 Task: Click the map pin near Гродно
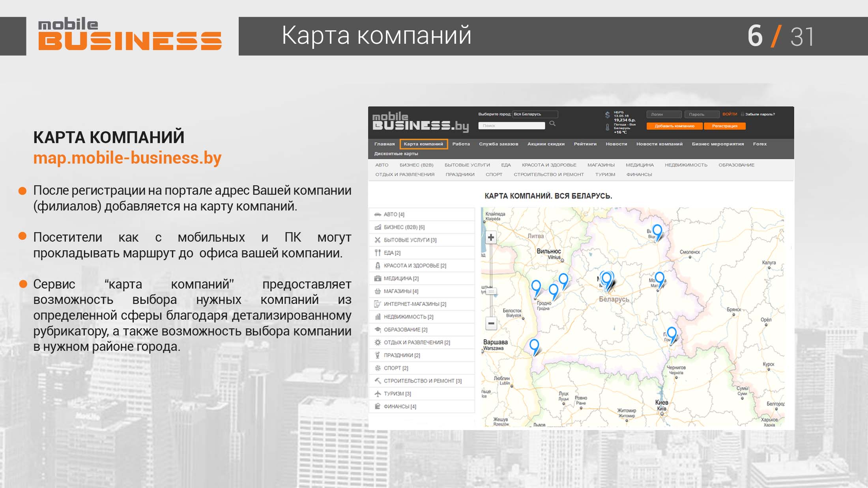pos(536,289)
